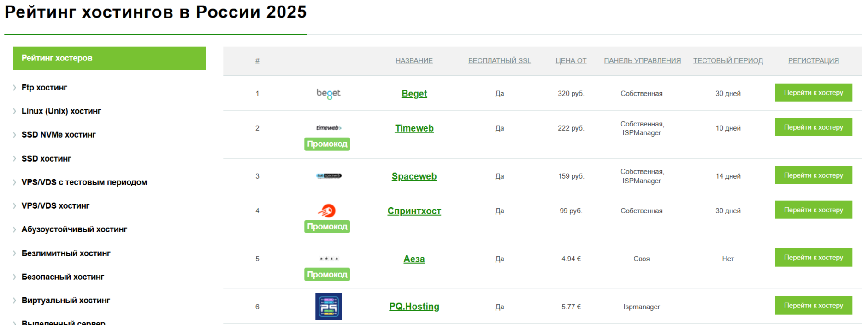Click the Spaceweb logo image

[x=329, y=176]
